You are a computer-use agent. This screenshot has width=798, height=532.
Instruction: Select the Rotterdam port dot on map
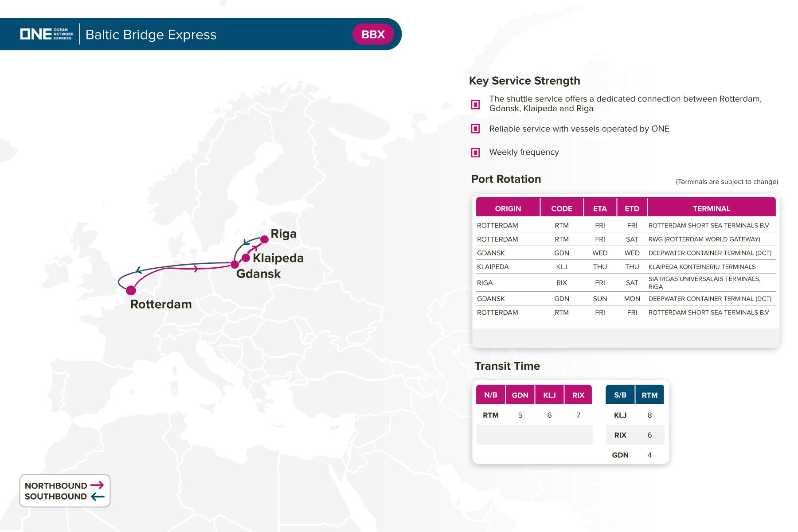click(x=131, y=290)
